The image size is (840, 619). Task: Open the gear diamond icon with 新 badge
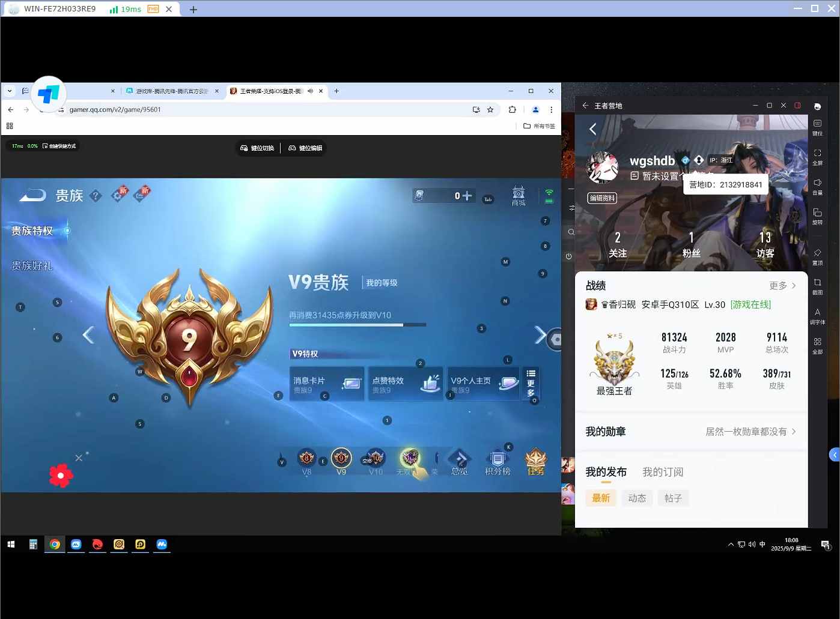click(119, 195)
